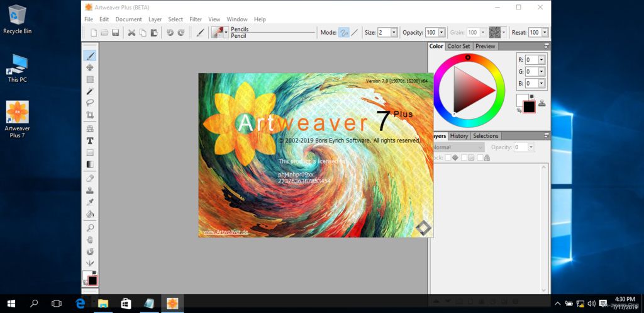Open the G value dropdown
The image size is (644, 313).
541,72
